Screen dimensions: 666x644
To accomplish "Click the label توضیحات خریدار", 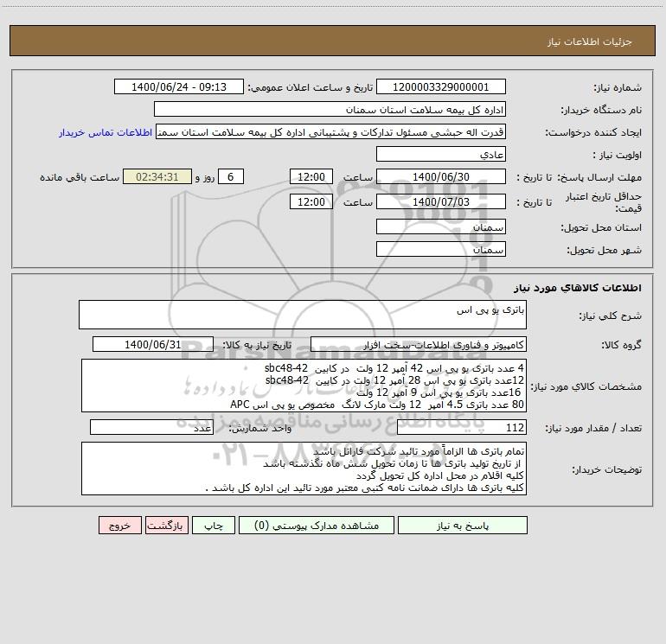I will pyautogui.click(x=607, y=470).
